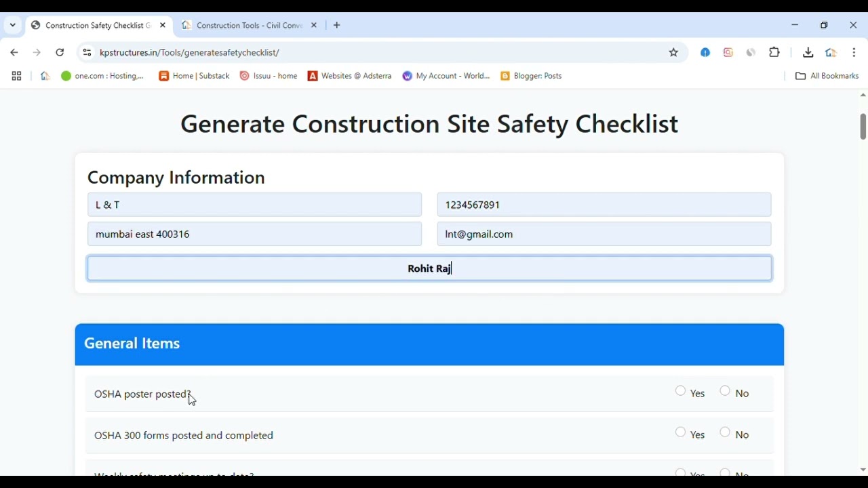The width and height of the screenshot is (868, 488).
Task: Select Yes for OSHA poster posted
Action: 681,392
